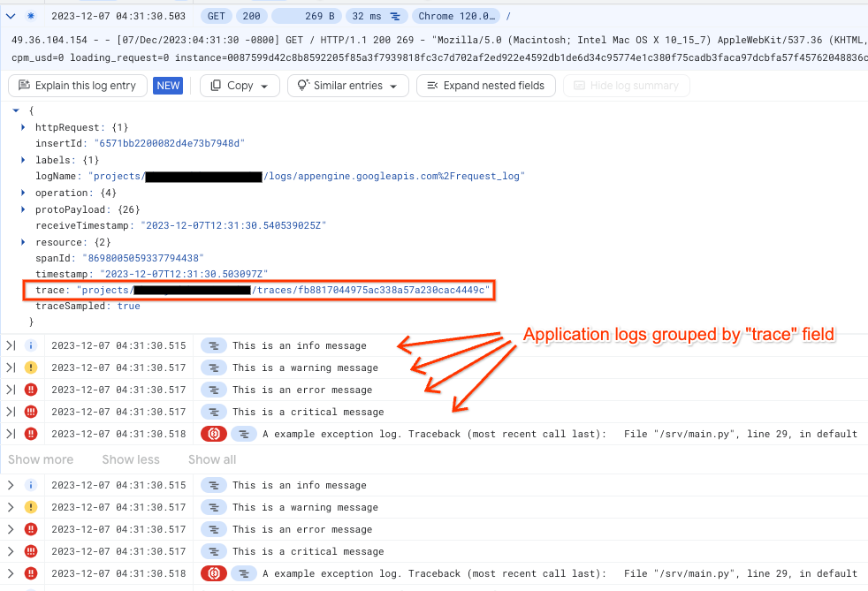The height and width of the screenshot is (591, 868).
Task: Expand the protoPayload field
Action: tap(21, 209)
